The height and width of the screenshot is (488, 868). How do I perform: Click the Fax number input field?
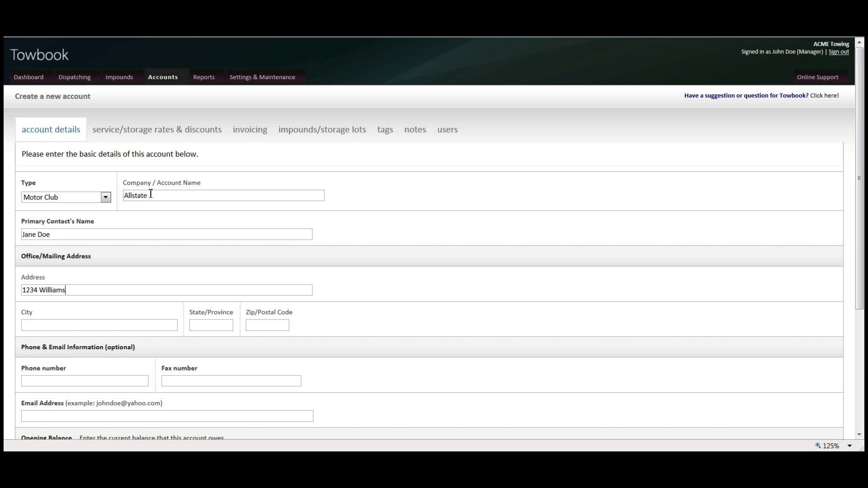tap(231, 381)
